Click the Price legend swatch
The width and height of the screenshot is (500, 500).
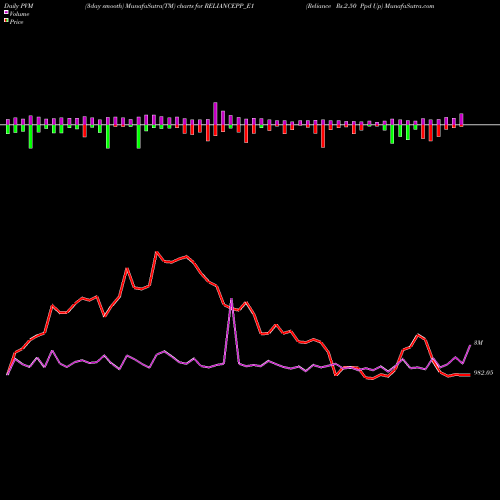click(6, 20)
